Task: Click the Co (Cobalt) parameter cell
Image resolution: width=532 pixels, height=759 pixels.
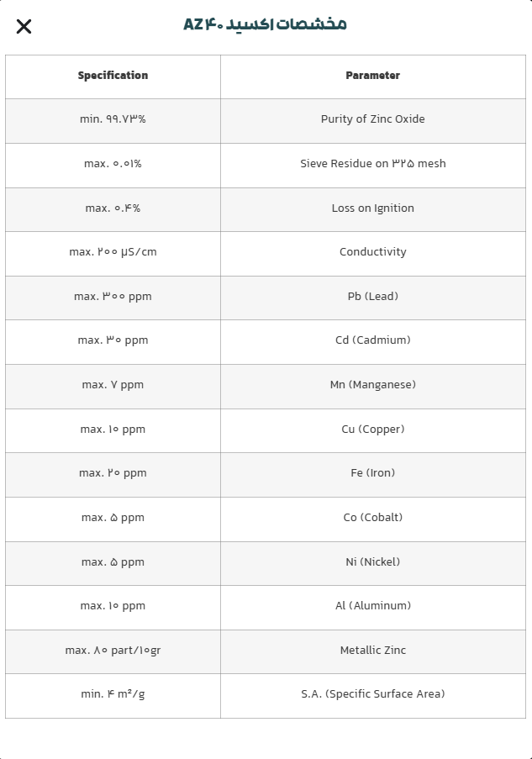Action: point(372,518)
